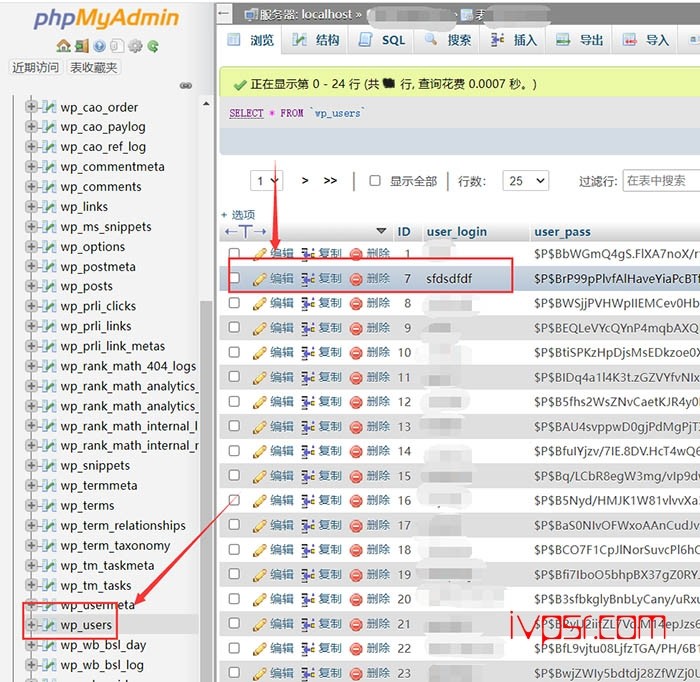Open the 导入 import tab

pos(646,40)
